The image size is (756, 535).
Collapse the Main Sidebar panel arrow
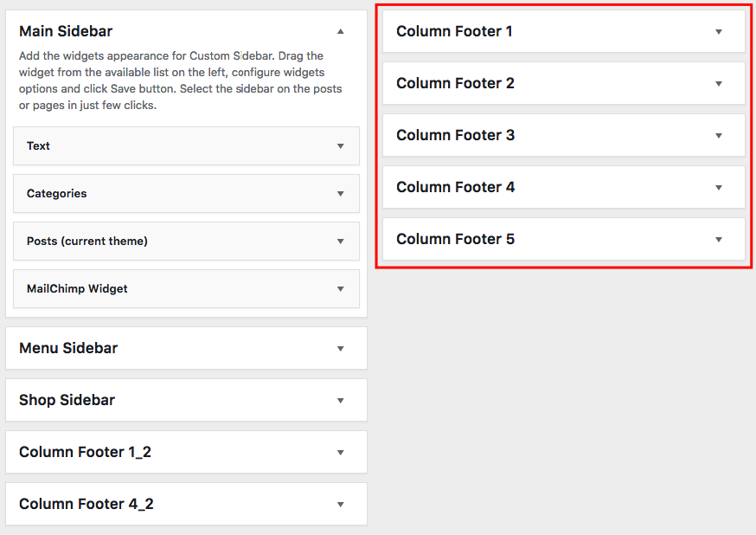tap(341, 32)
